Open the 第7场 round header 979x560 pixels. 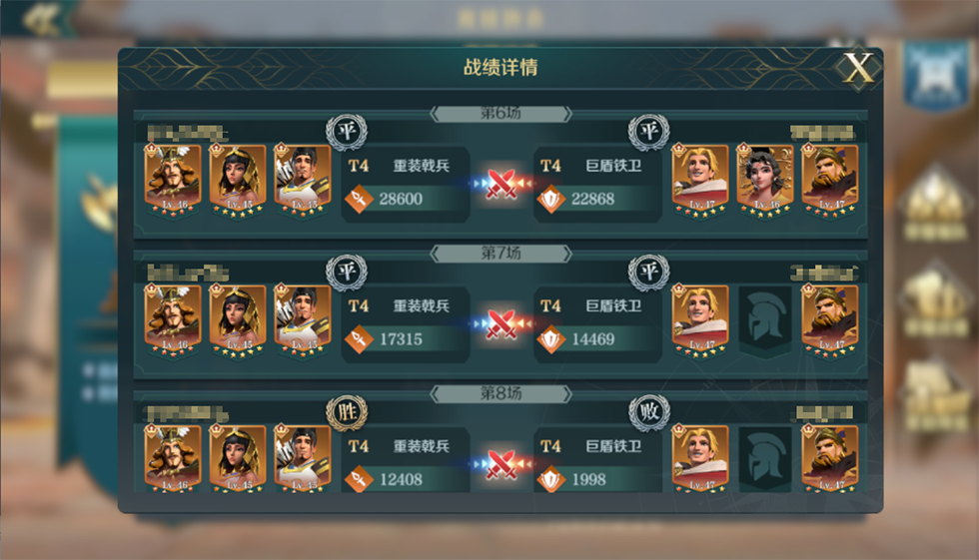click(x=500, y=254)
